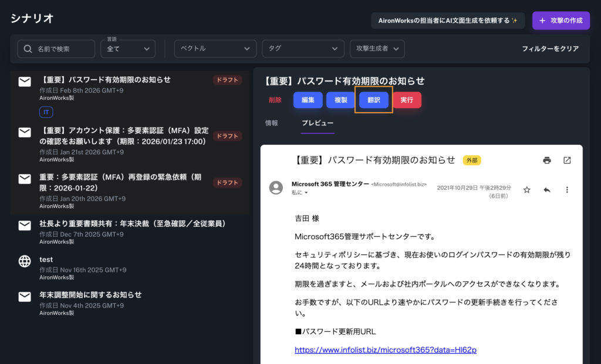Click the magnifier icon in search box
Screen dimensions: 601x364
pos(28,49)
